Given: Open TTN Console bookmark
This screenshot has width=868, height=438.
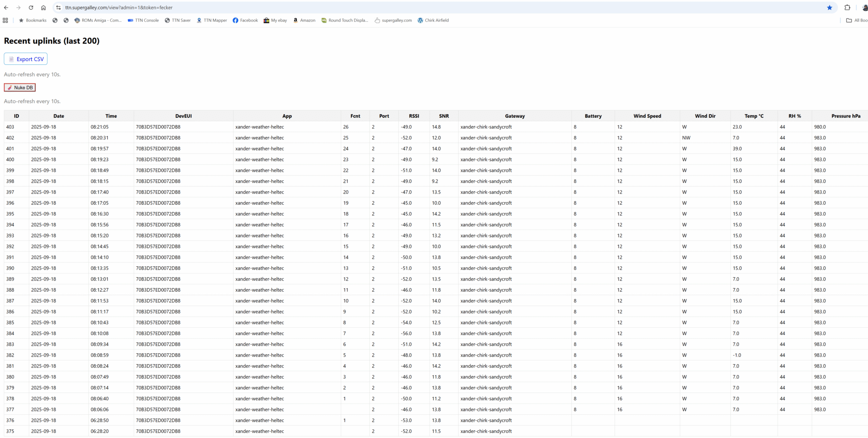Looking at the screenshot, I should coord(143,20).
